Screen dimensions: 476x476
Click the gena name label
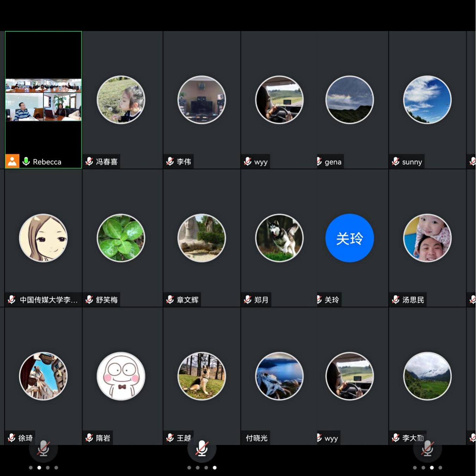(x=333, y=162)
